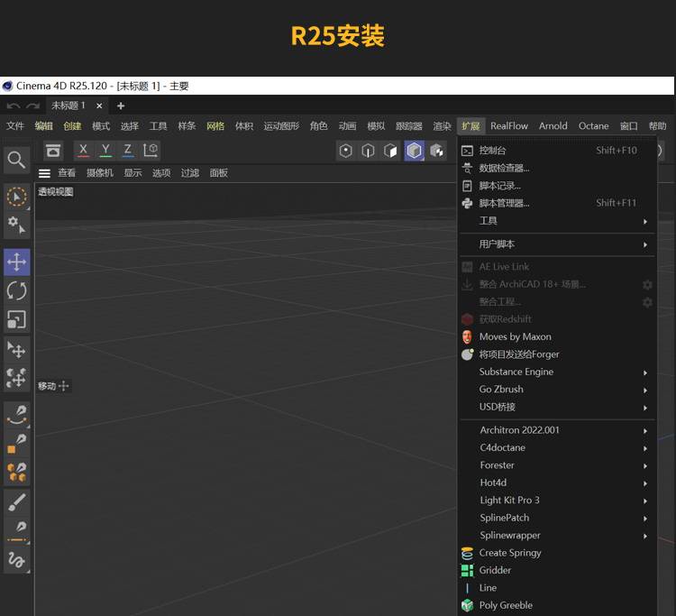The width and height of the screenshot is (676, 616).
Task: Expand the Substance Engine submenu
Action: [557, 372]
